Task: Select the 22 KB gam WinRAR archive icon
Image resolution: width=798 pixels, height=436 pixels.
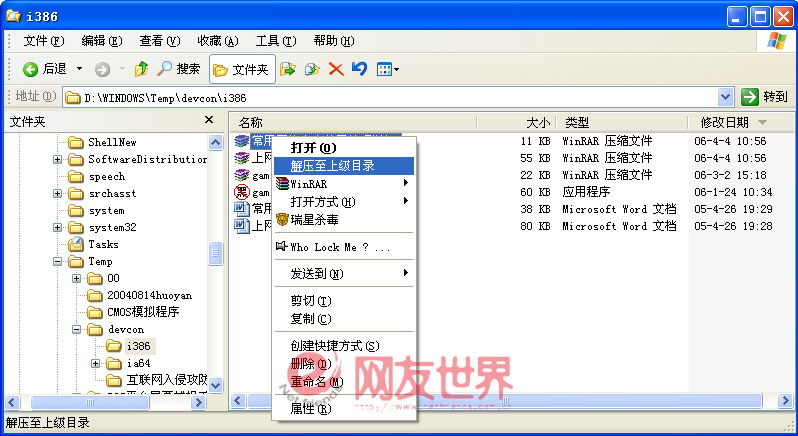Action: coord(242,175)
